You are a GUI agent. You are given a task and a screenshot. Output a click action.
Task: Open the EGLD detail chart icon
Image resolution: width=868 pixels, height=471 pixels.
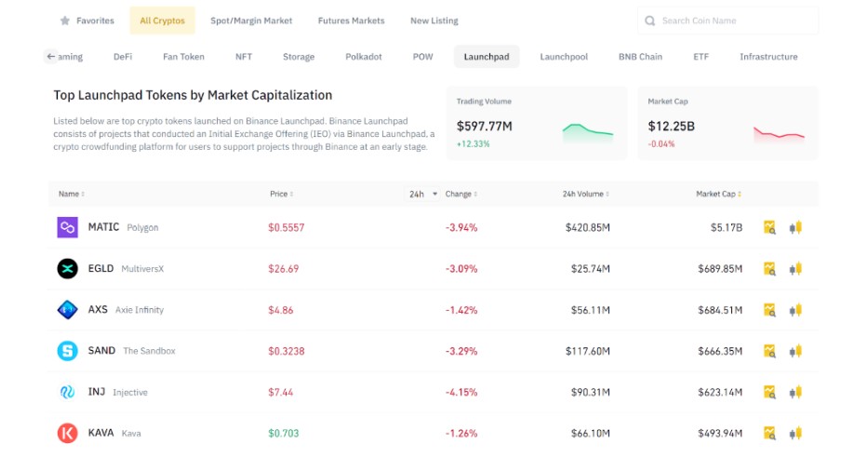[x=769, y=269]
